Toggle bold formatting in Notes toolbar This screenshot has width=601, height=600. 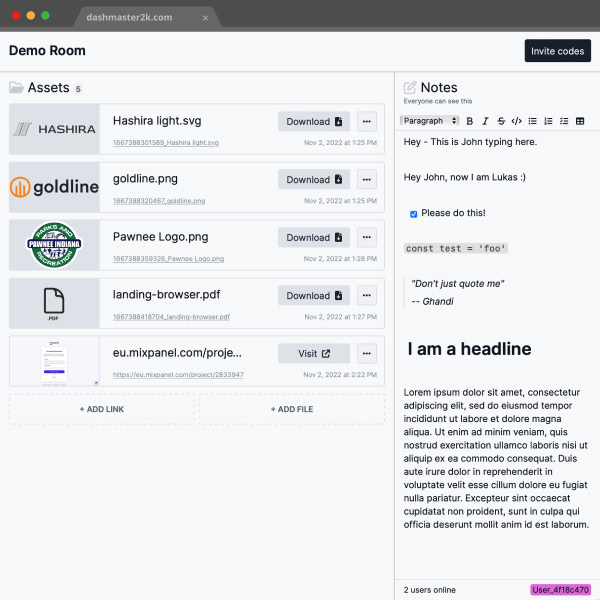469,121
